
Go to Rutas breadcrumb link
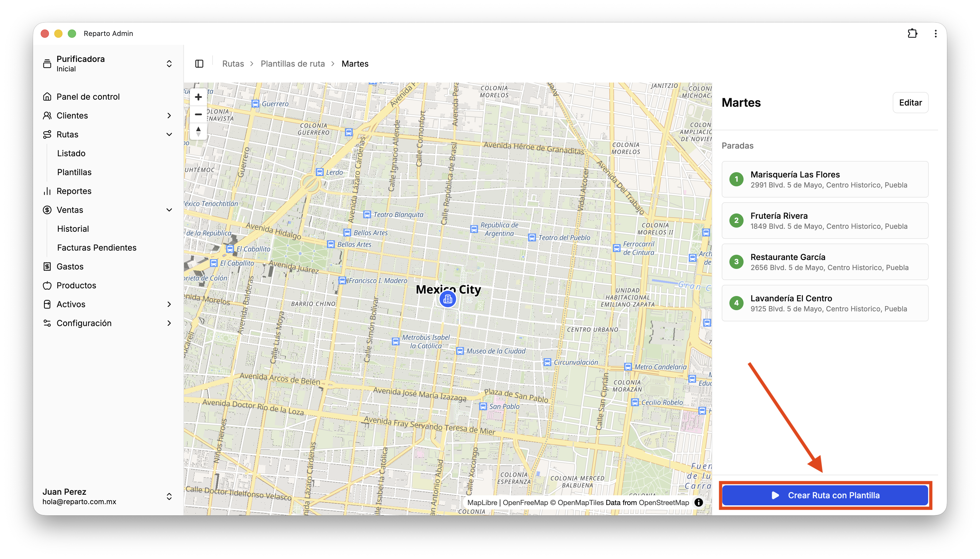click(x=233, y=64)
